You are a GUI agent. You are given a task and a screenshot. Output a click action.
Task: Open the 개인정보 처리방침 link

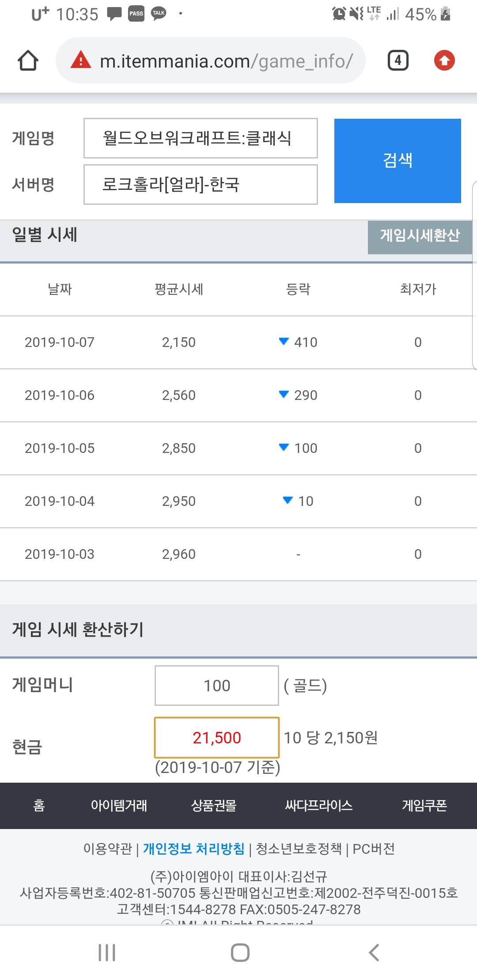(x=193, y=848)
